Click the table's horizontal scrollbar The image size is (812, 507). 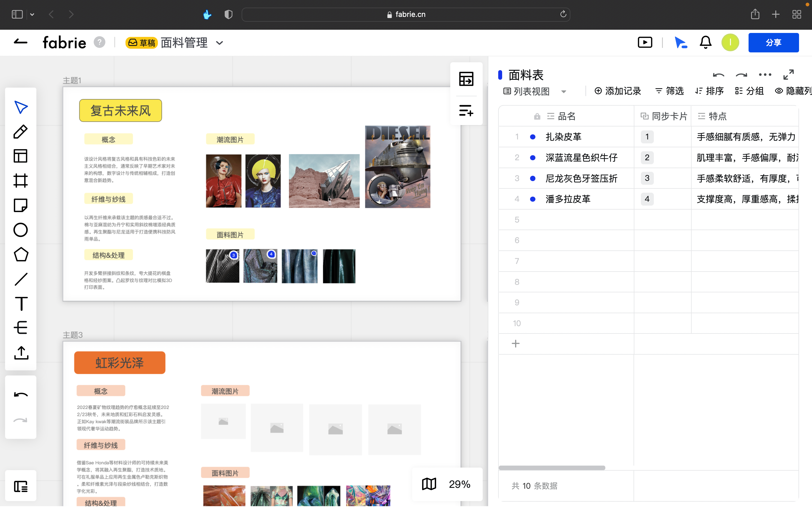[551, 468]
